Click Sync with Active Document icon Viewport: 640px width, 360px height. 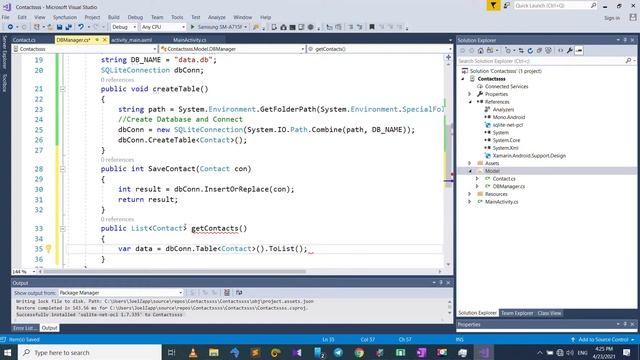pos(521,51)
